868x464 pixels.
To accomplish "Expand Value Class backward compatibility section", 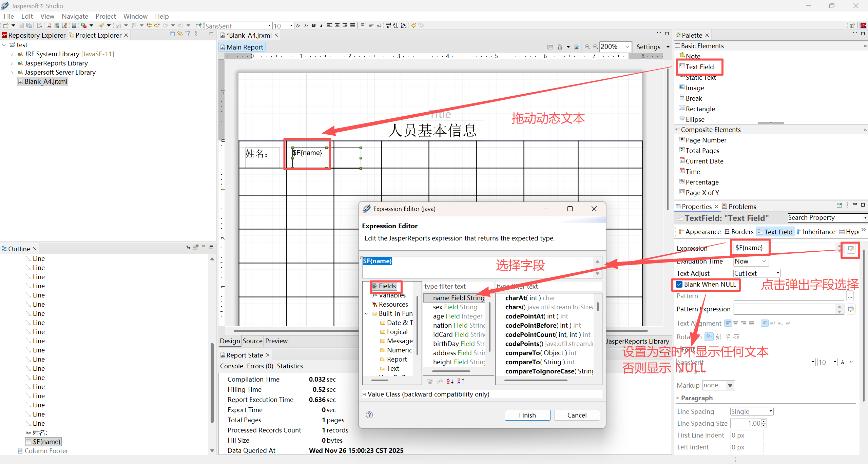I will pyautogui.click(x=364, y=394).
